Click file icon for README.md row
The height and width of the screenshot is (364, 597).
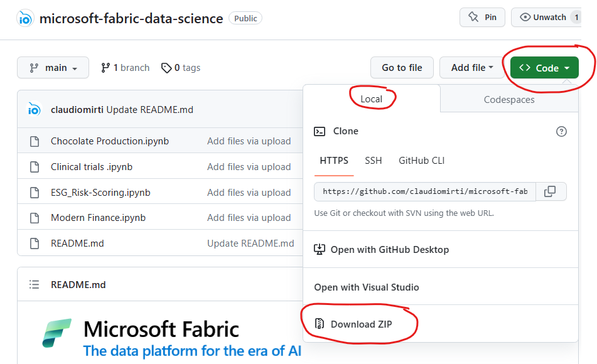[35, 244]
